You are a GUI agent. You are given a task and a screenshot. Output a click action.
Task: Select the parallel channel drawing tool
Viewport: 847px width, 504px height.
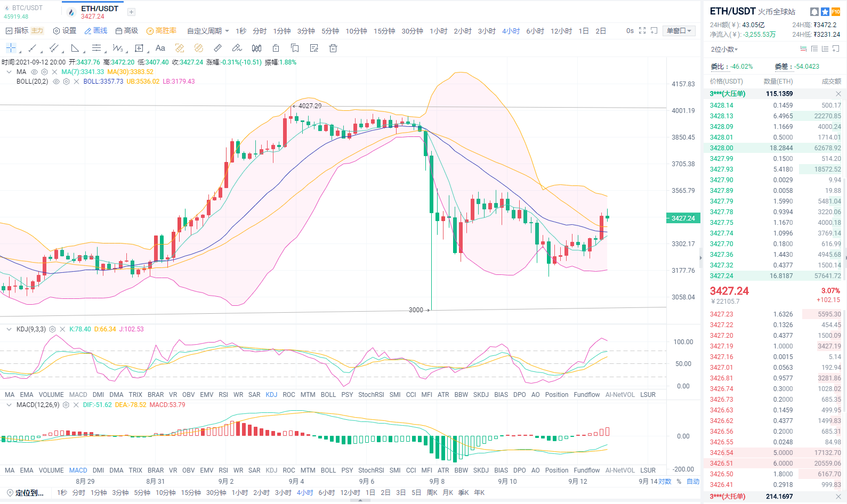[x=54, y=48]
